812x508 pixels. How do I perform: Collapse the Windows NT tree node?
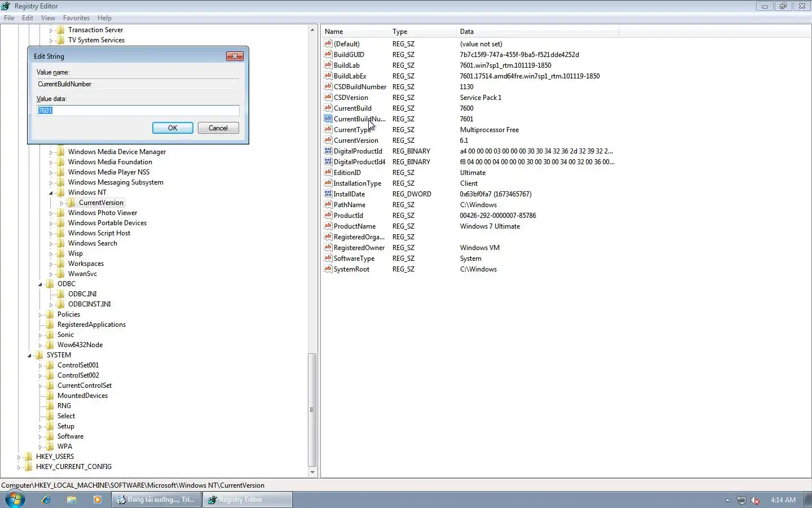(x=51, y=193)
